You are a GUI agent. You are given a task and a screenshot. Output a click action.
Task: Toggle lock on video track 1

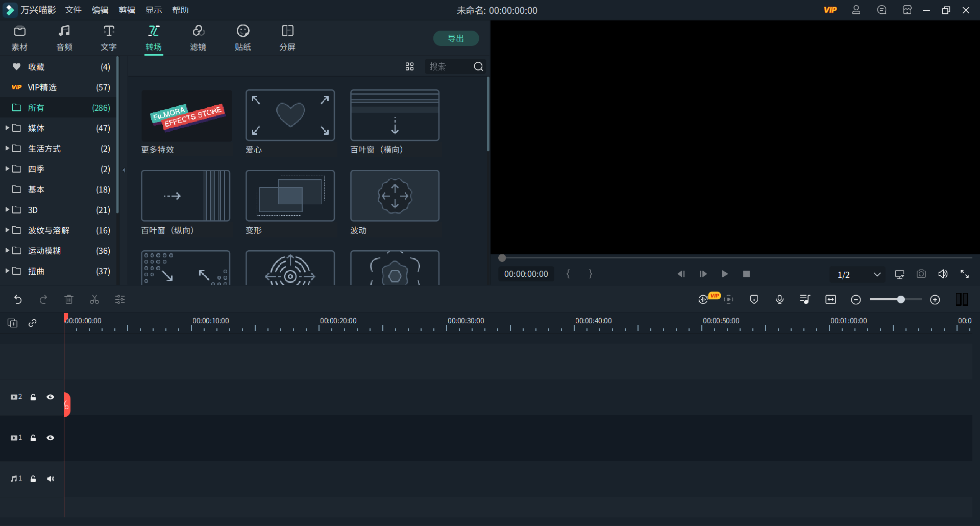tap(33, 438)
